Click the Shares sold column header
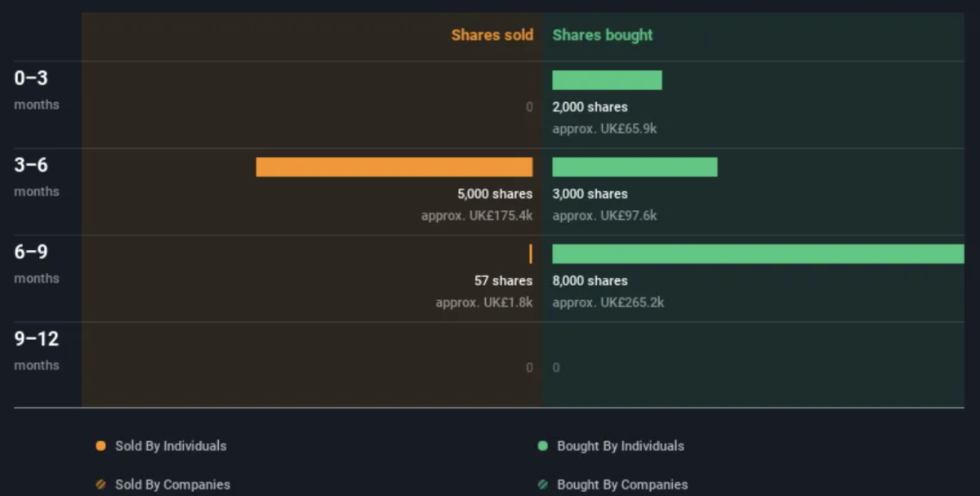The width and height of the screenshot is (980, 496). coord(492,35)
